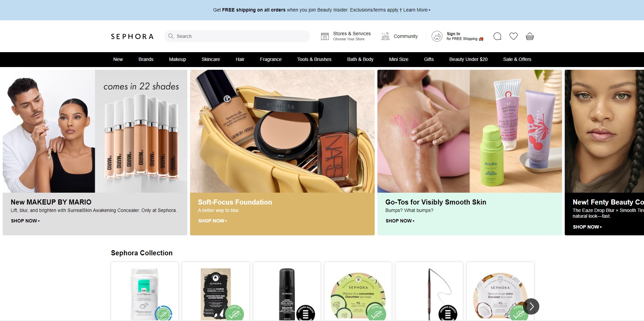Open the cucumber eye mask product card
This screenshot has height=321, width=644.
tap(358, 292)
